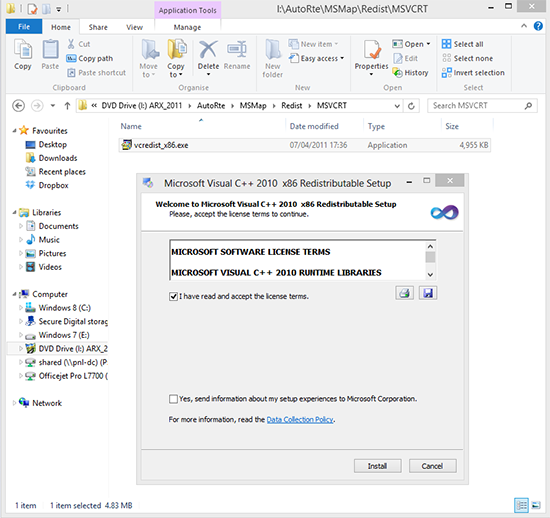Viewport: 550px width, 518px height.
Task: Expand Documents library node
Action: pos(20,226)
